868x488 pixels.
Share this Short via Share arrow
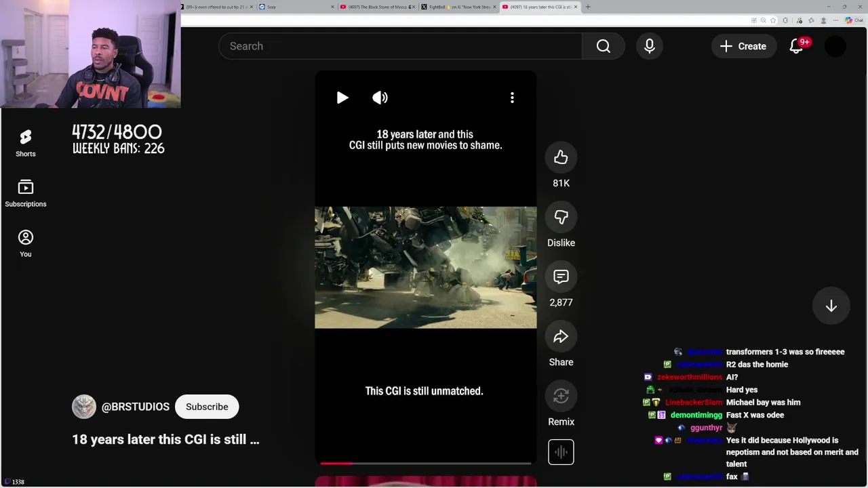[561, 336]
